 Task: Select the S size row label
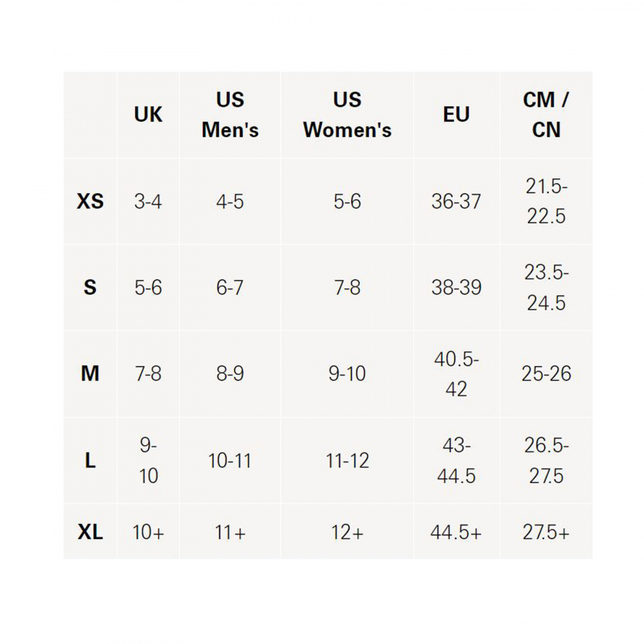coord(90,287)
